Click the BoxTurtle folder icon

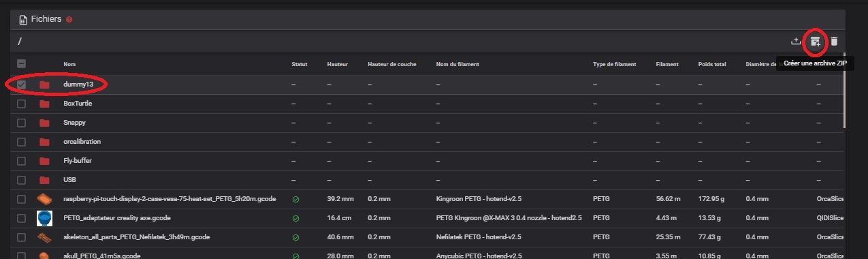(x=45, y=104)
